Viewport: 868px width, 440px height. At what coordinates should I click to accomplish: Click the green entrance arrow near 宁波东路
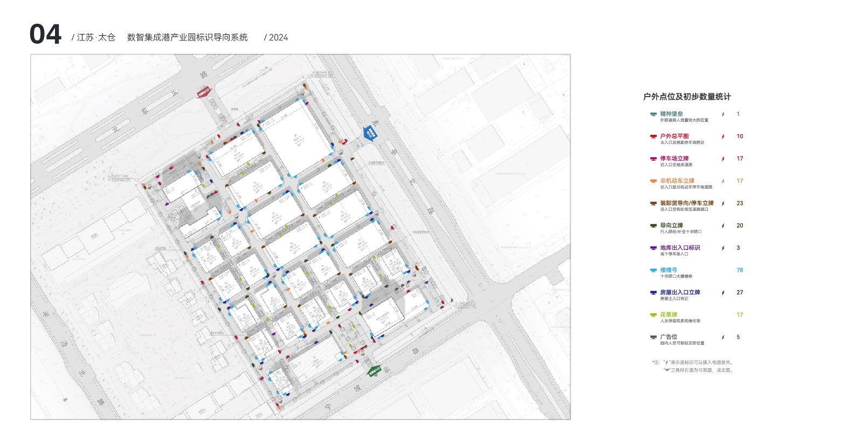(374, 371)
